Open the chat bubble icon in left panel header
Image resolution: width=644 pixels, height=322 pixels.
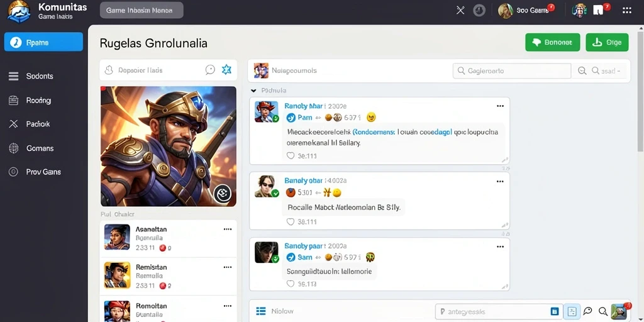(x=210, y=70)
